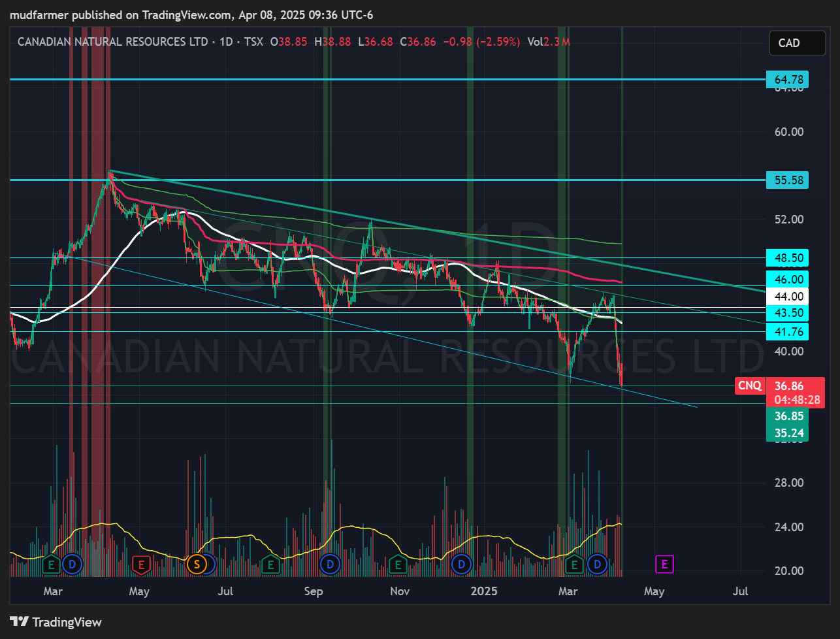The image size is (840, 639).
Task: Click the orange S split marker
Action: (x=196, y=564)
